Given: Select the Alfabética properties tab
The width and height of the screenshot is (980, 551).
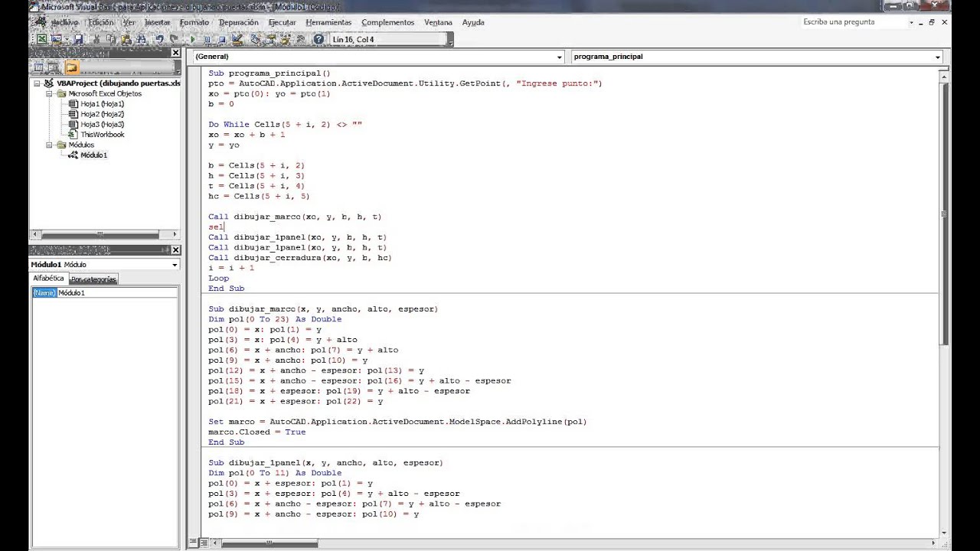Looking at the screenshot, I should [x=48, y=279].
